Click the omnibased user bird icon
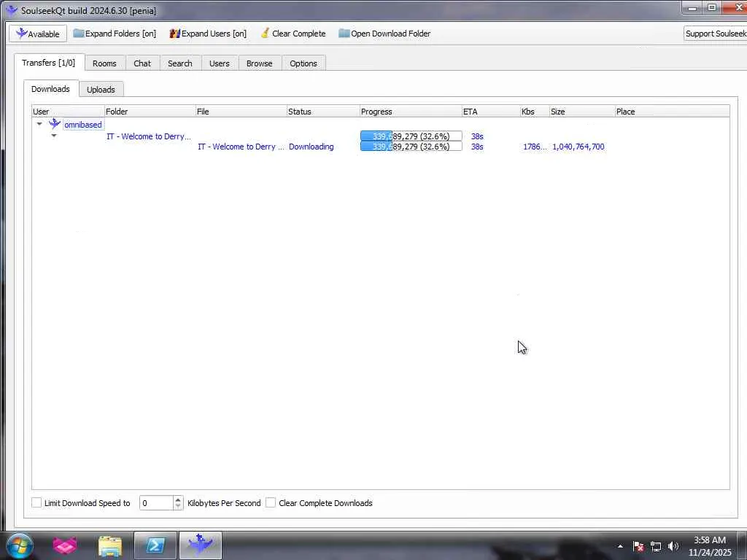This screenshot has width=747, height=560. pyautogui.click(x=54, y=124)
